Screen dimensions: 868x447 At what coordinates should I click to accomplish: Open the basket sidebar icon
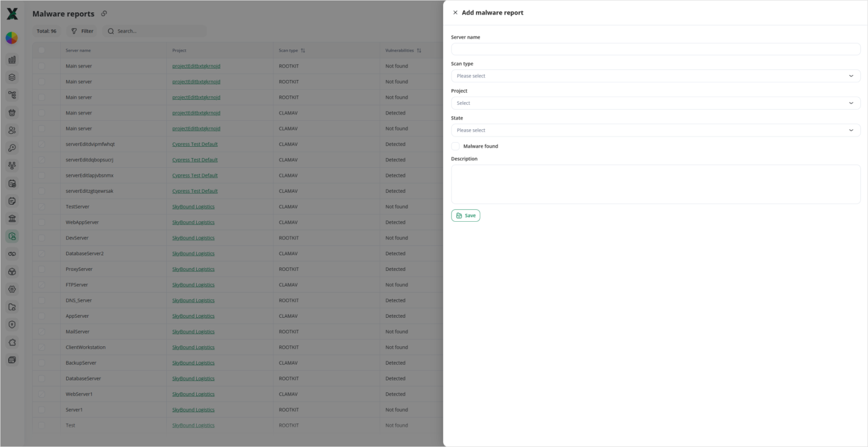(12, 113)
